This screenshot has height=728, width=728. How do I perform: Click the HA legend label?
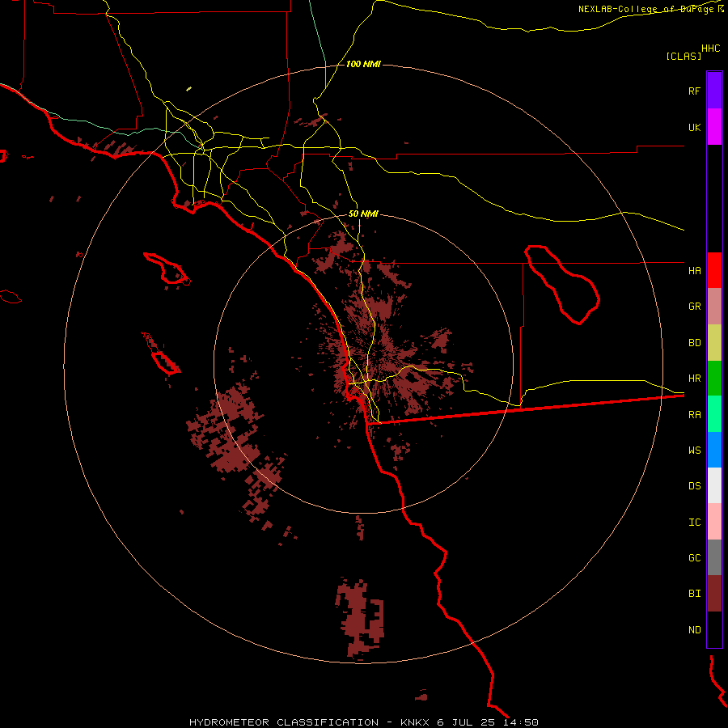click(x=694, y=270)
